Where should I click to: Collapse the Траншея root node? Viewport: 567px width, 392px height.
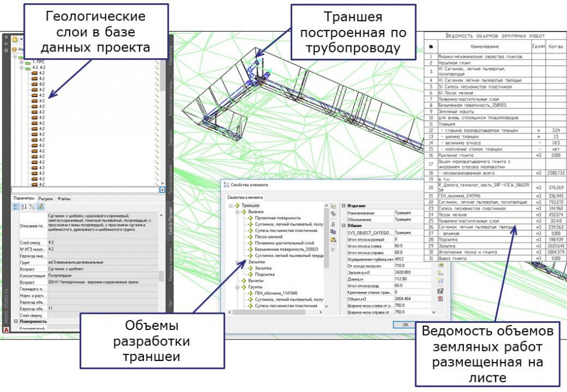(x=231, y=205)
